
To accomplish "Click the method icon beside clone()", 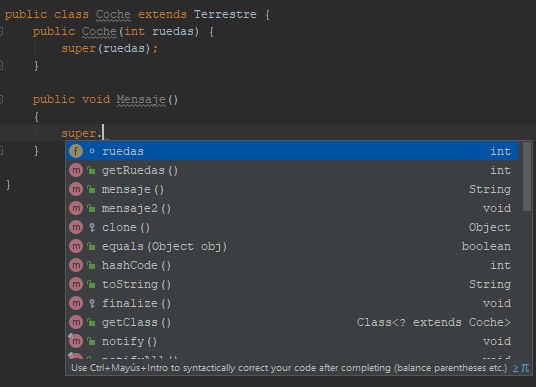I will pyautogui.click(x=76, y=227).
